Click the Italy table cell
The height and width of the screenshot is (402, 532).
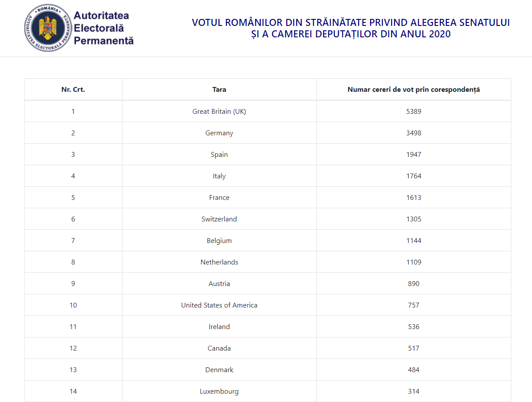coord(219,176)
